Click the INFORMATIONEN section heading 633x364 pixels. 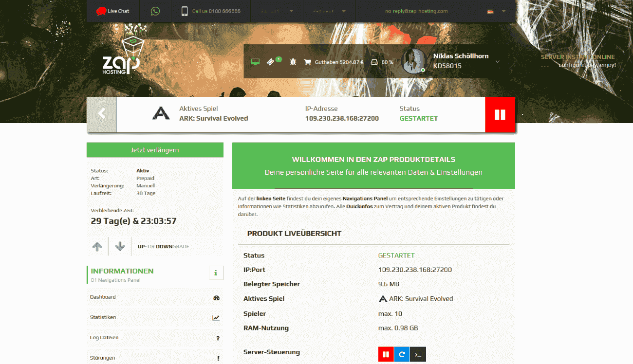coord(122,271)
